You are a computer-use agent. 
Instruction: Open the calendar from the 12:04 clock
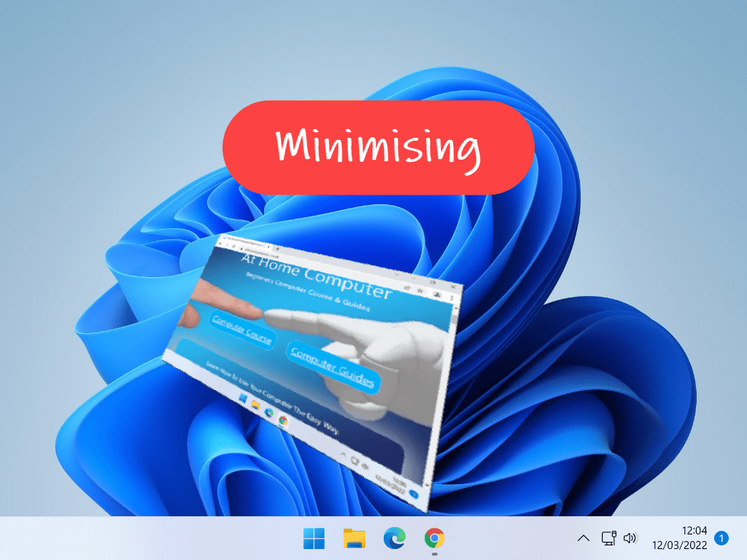[x=681, y=538]
